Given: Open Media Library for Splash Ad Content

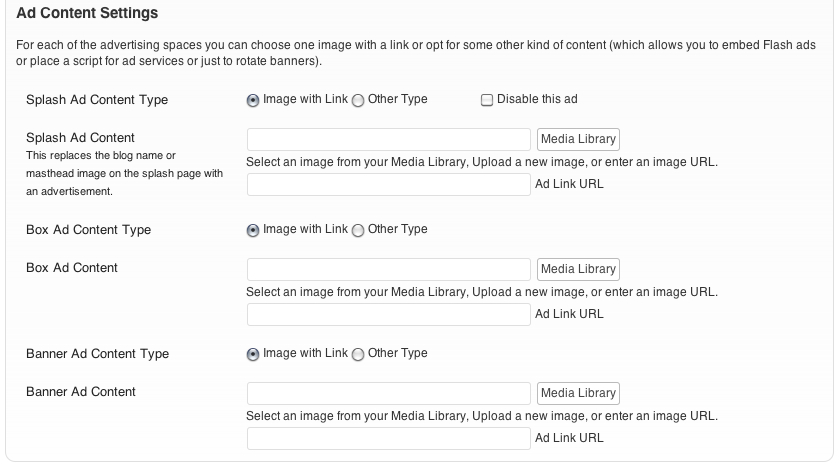Looking at the screenshot, I should click(x=578, y=139).
